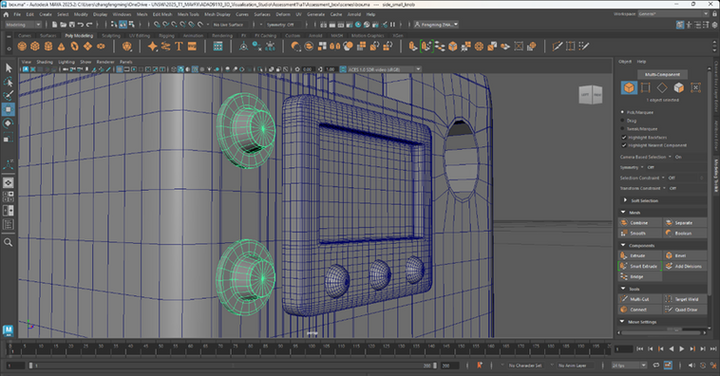Open the Modeling menu set dropdown
The image size is (720, 376).
click(x=23, y=25)
